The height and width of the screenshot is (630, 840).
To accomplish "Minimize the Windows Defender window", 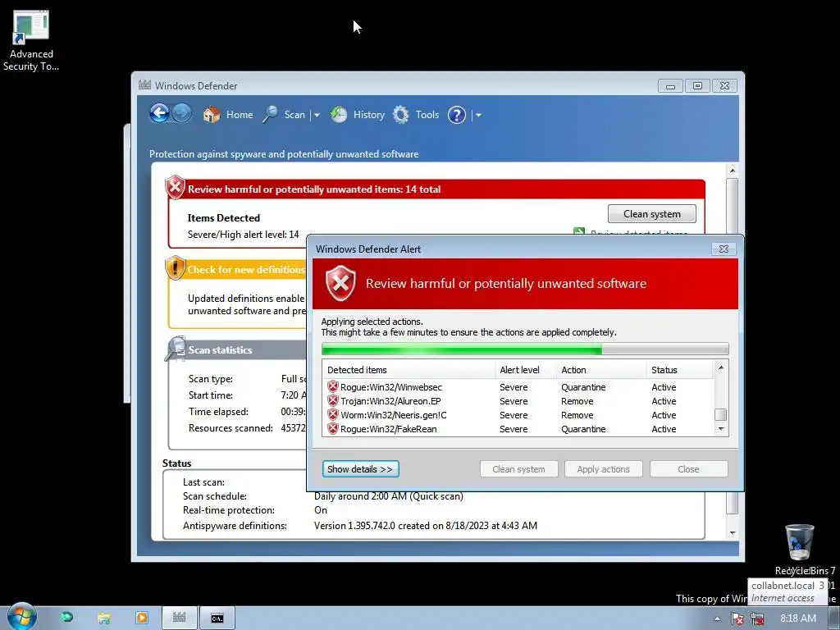I will tap(670, 85).
